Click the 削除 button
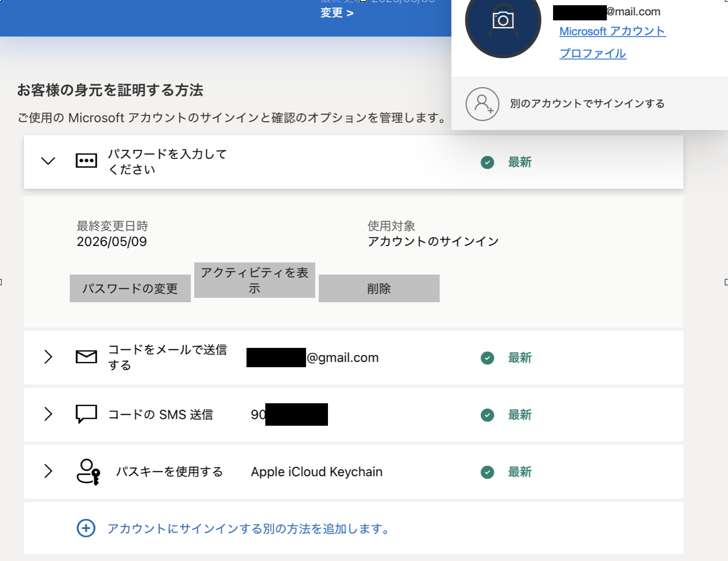The width and height of the screenshot is (728, 561). (x=379, y=288)
